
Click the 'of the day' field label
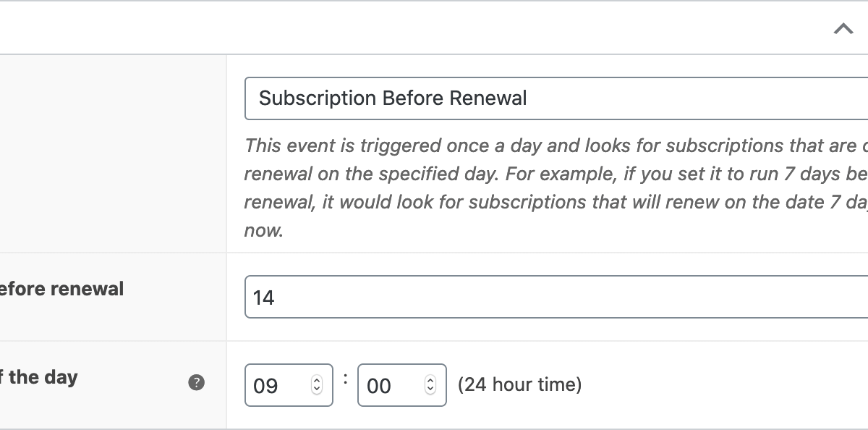38,377
